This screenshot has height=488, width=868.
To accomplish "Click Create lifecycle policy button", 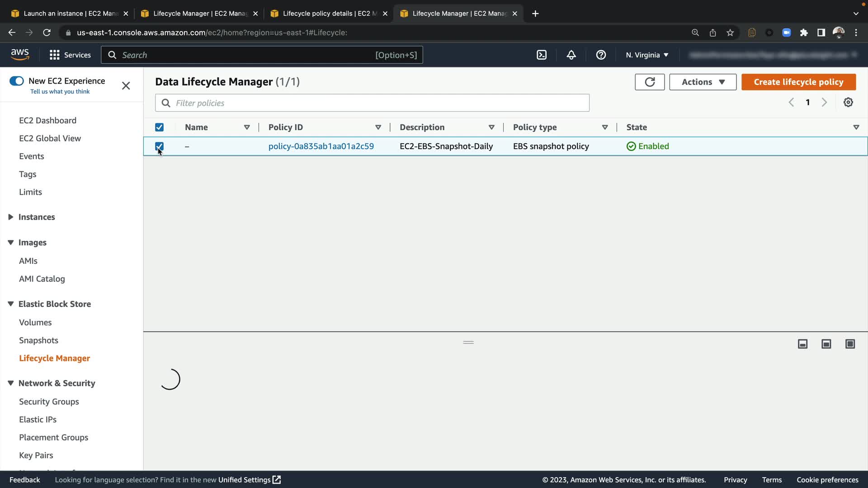I will pos(798,82).
